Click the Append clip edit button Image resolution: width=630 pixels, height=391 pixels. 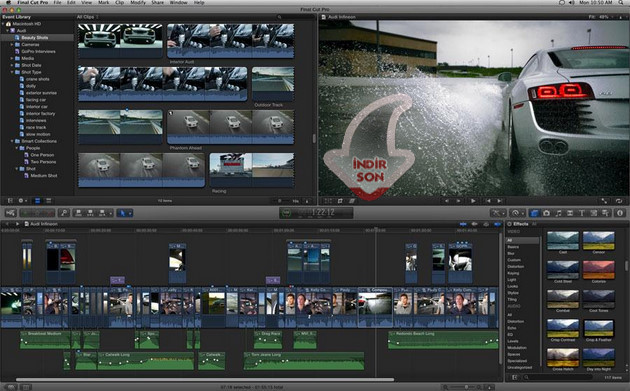102,213
